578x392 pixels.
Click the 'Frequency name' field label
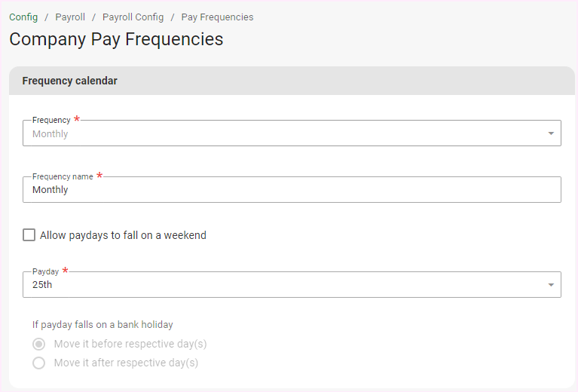coord(63,176)
